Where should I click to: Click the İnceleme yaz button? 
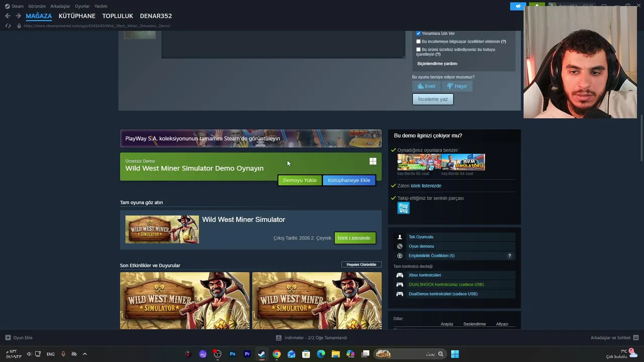433,99
